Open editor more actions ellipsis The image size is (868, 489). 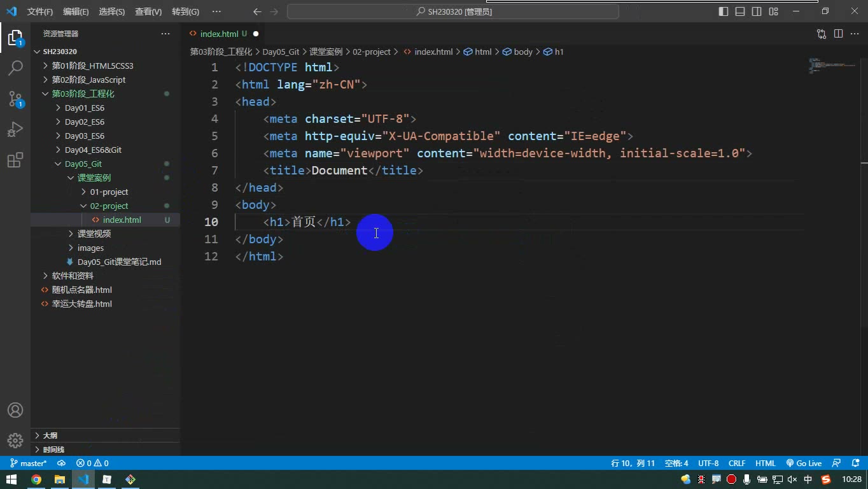(x=855, y=34)
